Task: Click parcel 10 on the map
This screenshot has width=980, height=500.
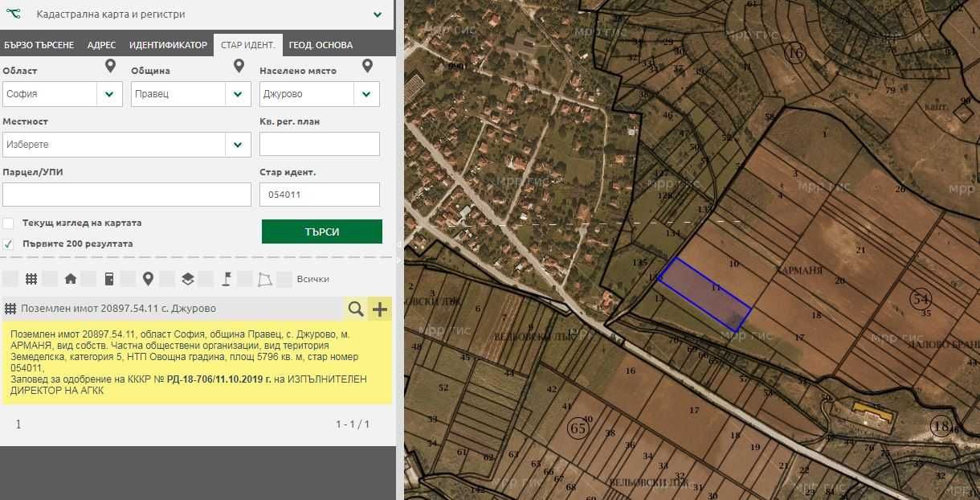Action: coord(733,264)
